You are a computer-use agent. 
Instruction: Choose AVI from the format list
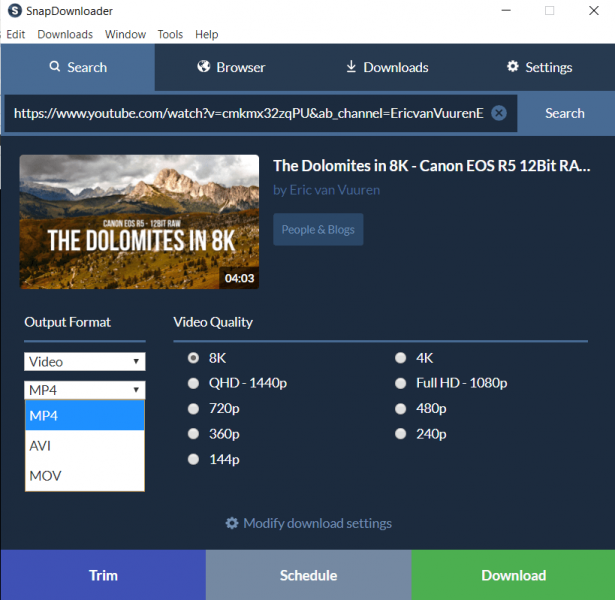[x=85, y=446]
